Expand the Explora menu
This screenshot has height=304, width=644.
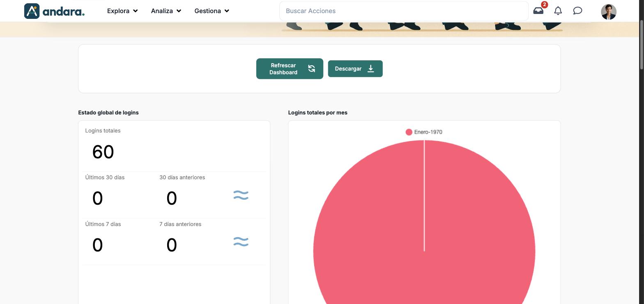pos(122,11)
